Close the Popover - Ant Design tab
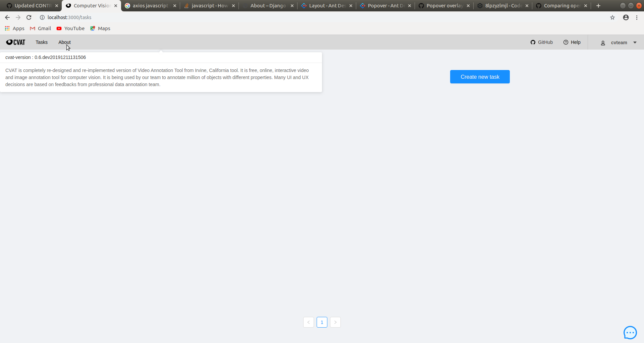644x343 pixels. click(x=410, y=6)
